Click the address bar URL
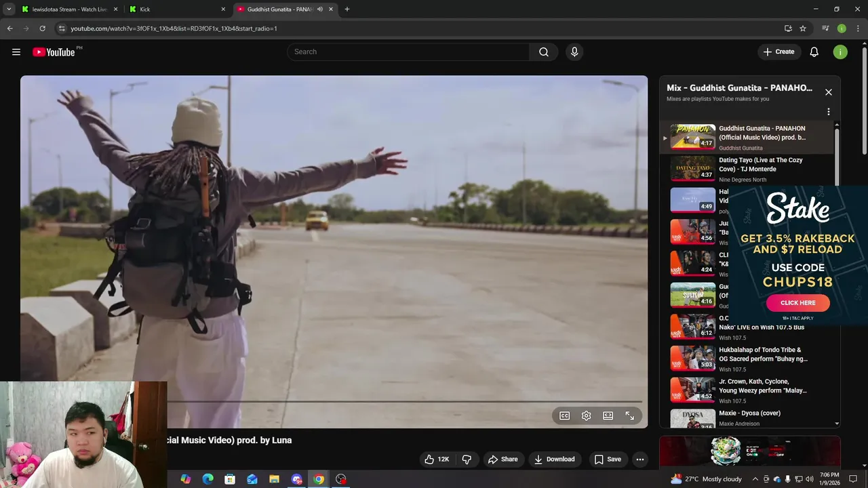Image resolution: width=868 pixels, height=488 pixels. pos(174,28)
